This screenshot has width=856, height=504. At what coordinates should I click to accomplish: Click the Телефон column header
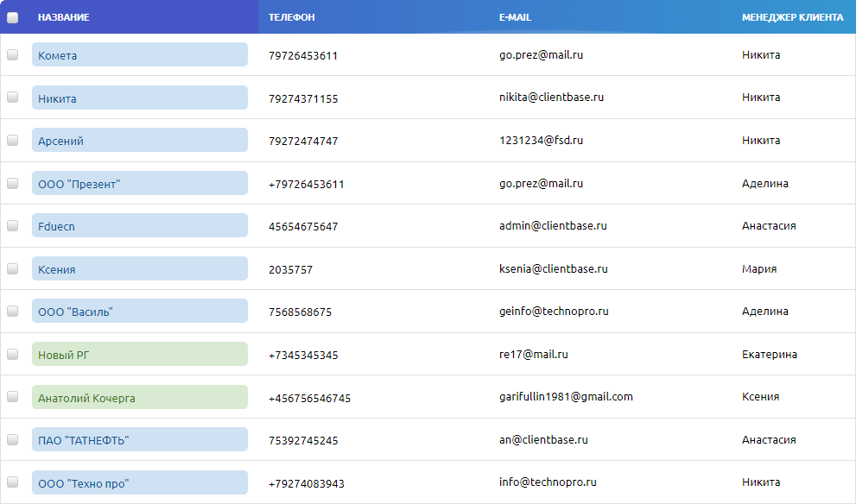pos(291,17)
